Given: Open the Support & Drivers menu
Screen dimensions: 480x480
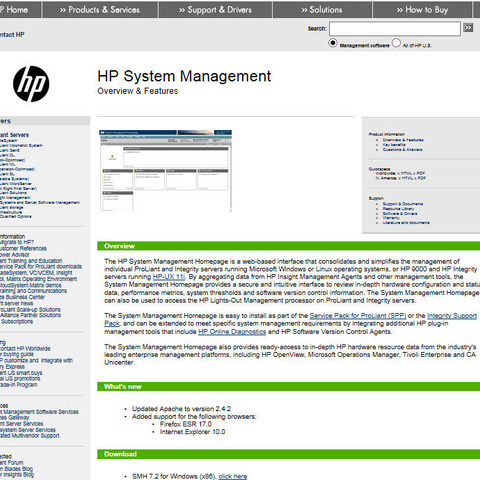Looking at the screenshot, I should [x=216, y=10].
